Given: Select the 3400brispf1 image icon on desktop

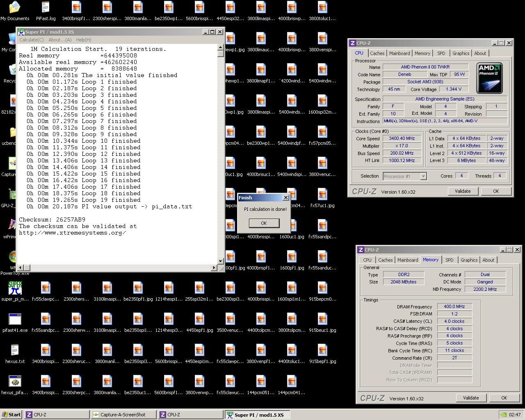Looking at the screenshot, I should [x=76, y=7].
